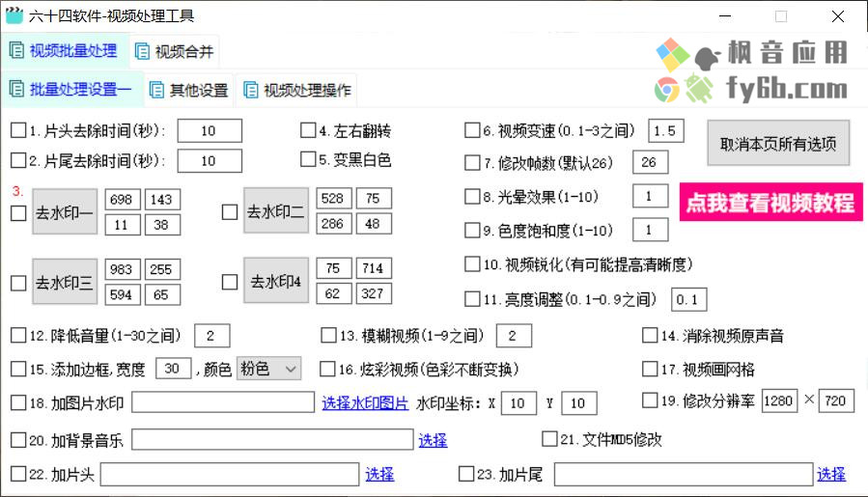
Task: Check the 20.加背景音乐 option
Action: (x=18, y=441)
